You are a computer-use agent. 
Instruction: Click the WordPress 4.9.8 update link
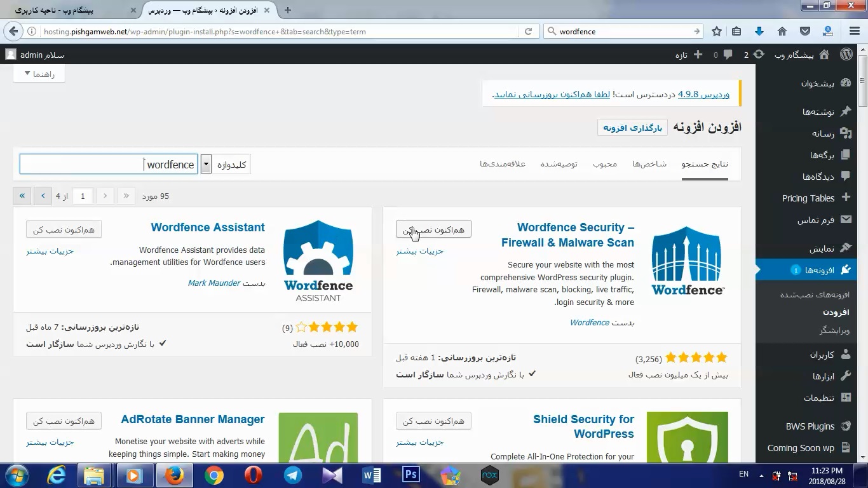click(x=703, y=94)
